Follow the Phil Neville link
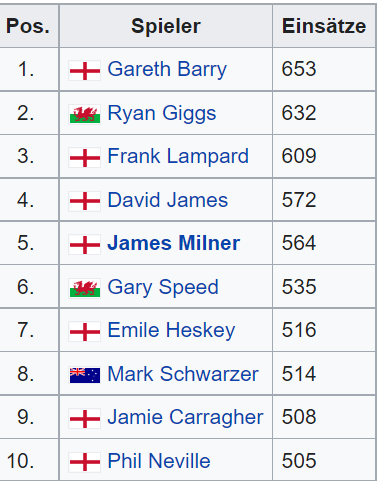Image resolution: width=384 pixels, height=481 pixels. tap(159, 461)
